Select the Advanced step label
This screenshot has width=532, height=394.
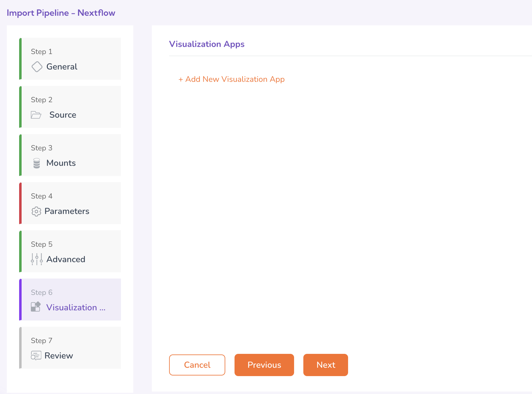[66, 259]
